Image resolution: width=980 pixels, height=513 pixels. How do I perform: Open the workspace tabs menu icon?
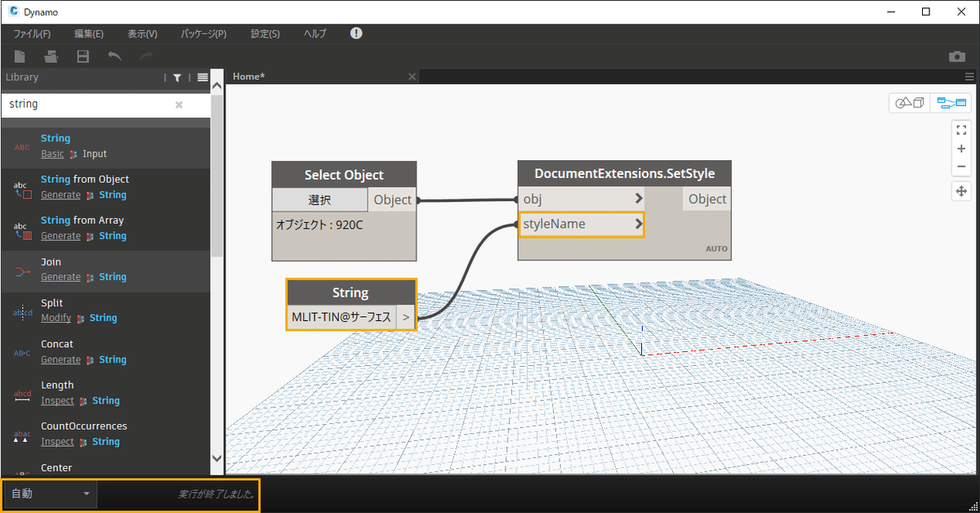click(x=969, y=77)
